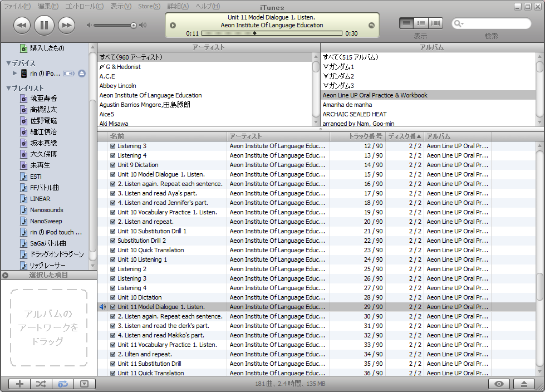This screenshot has height=392, width=545.
Task: Switch to grouped album view mode
Action: click(421, 23)
